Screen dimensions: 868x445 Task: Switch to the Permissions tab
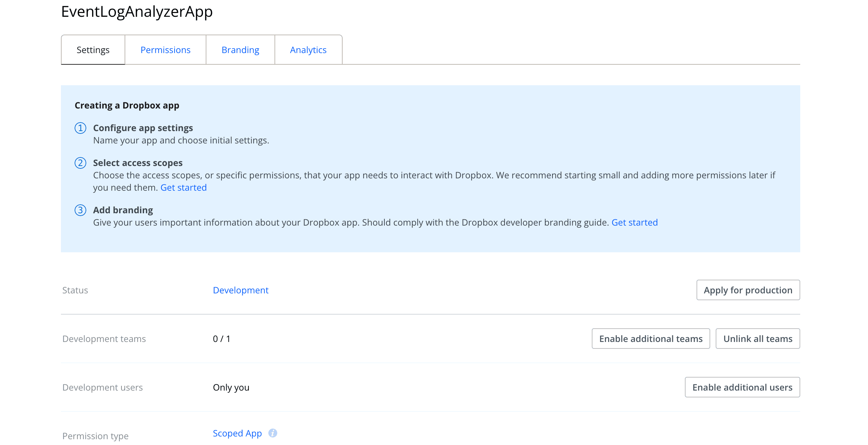(165, 50)
